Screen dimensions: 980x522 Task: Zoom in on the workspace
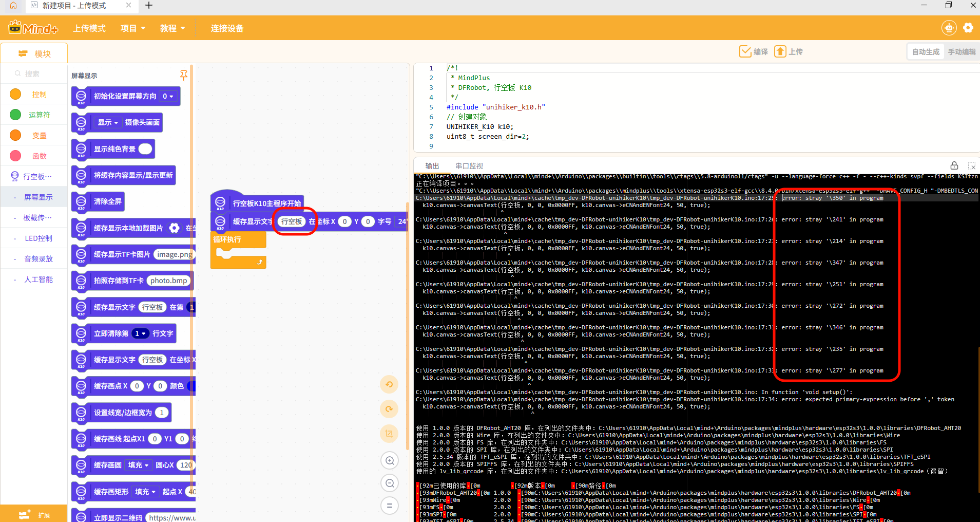pyautogui.click(x=390, y=461)
